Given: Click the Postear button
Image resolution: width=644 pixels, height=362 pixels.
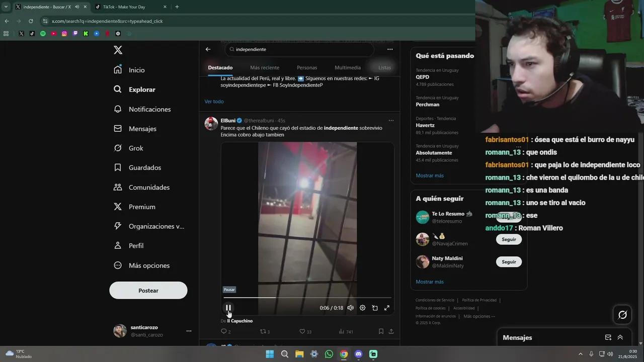Looking at the screenshot, I should click(148, 291).
